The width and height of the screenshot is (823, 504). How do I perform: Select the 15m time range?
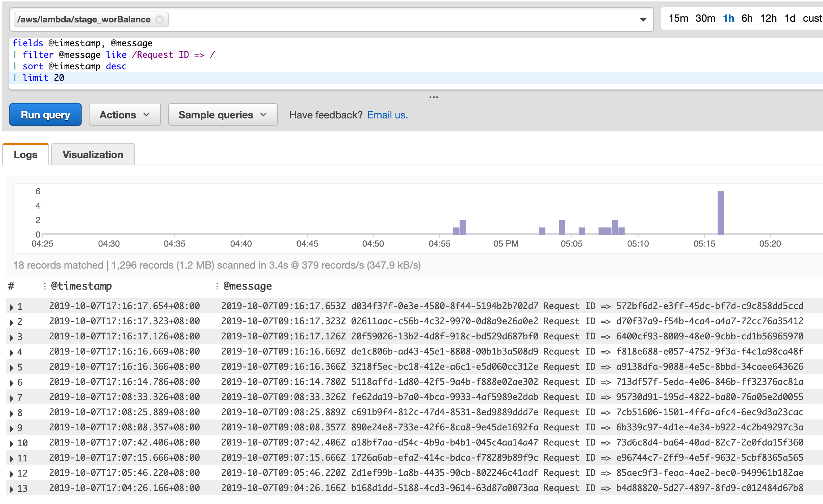[x=678, y=18]
